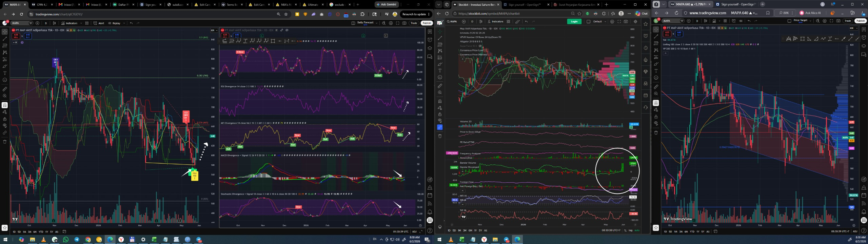Screen dimensions: 868x244
Task: Click the Trade button in left TradingView window
Action: coord(414,23)
